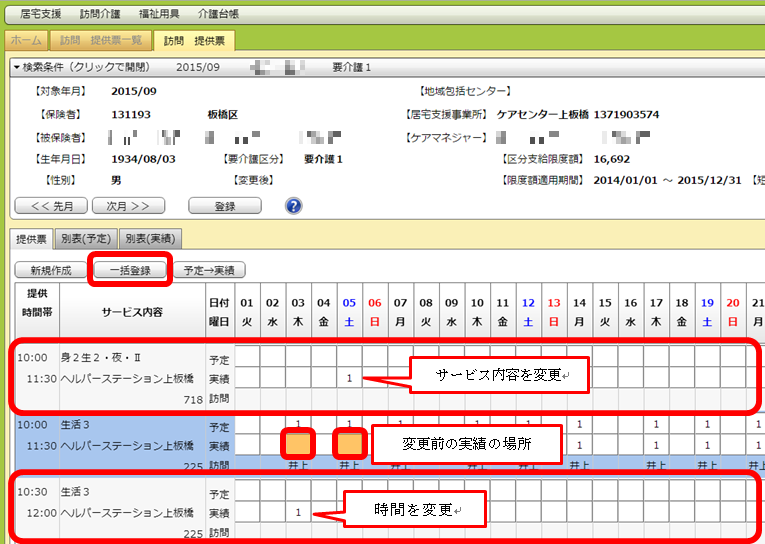
Task: Click the blue help question mark icon
Action: pos(293,206)
